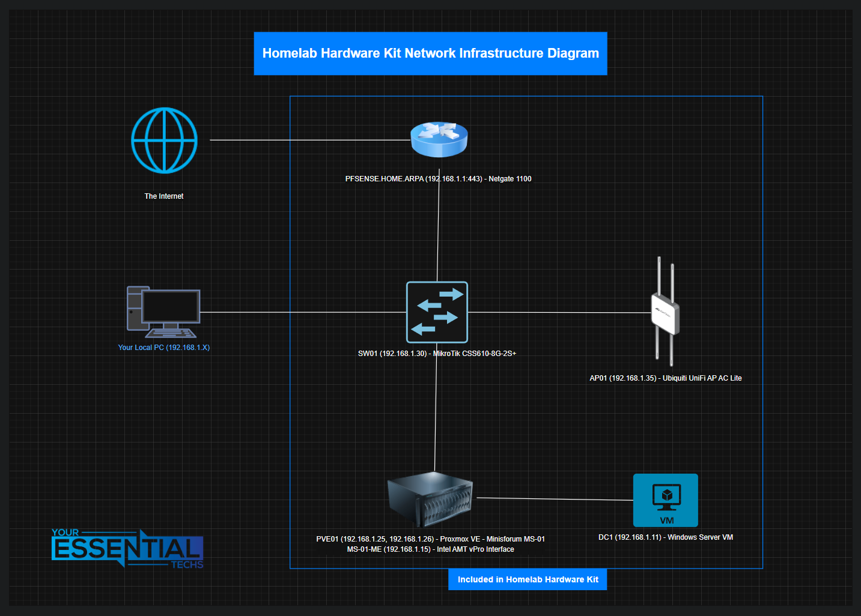Select the SW01 MikroTik CSS610-8G-2S+ label
Image resolution: width=861 pixels, height=616 pixels.
pyautogui.click(x=437, y=354)
